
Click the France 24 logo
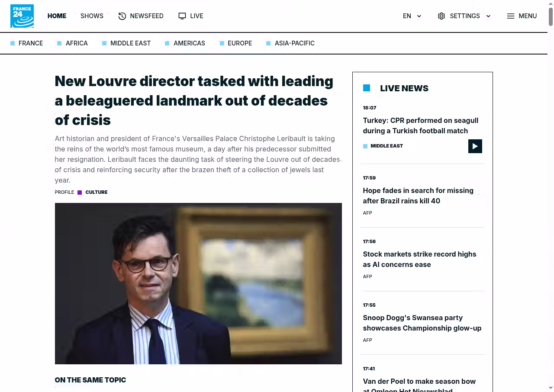[x=22, y=16]
